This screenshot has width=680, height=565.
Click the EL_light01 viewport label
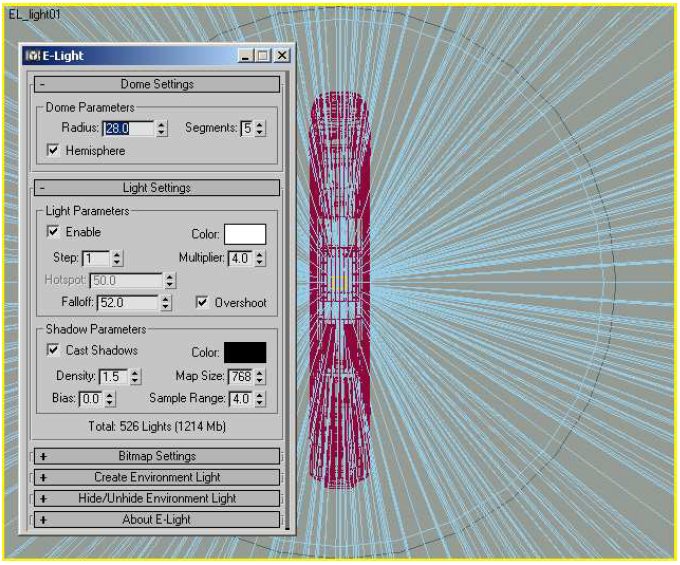(34, 14)
